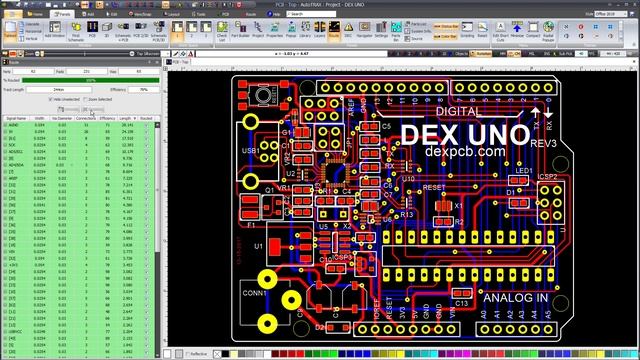Click the System Info button

coord(418,31)
